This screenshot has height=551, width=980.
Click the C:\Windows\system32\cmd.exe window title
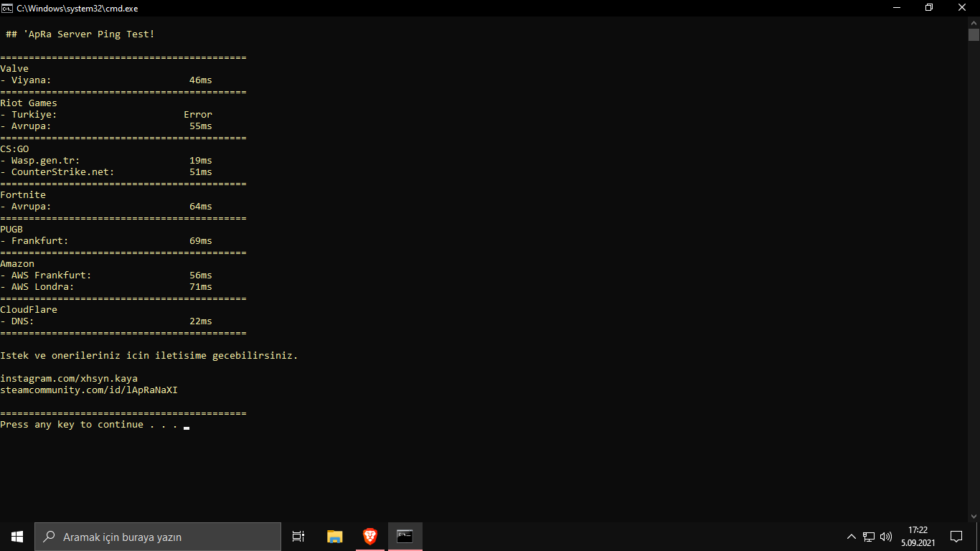tap(77, 9)
